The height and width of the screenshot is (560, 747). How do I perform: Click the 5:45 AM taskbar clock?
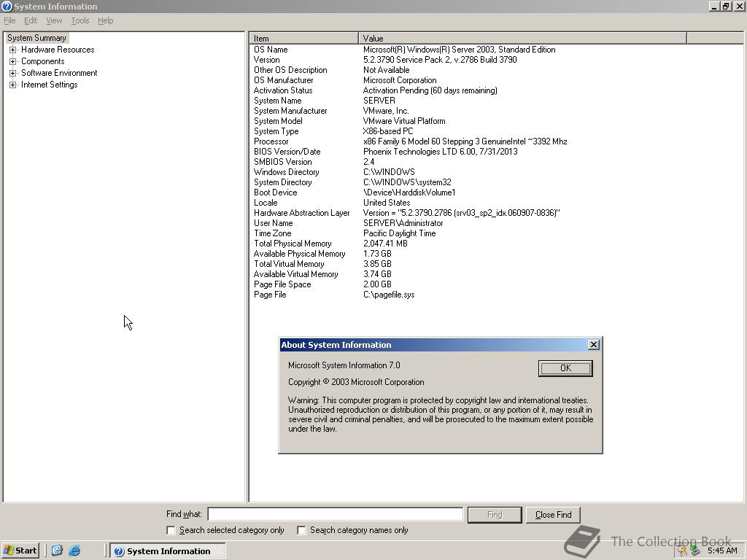coord(722,551)
